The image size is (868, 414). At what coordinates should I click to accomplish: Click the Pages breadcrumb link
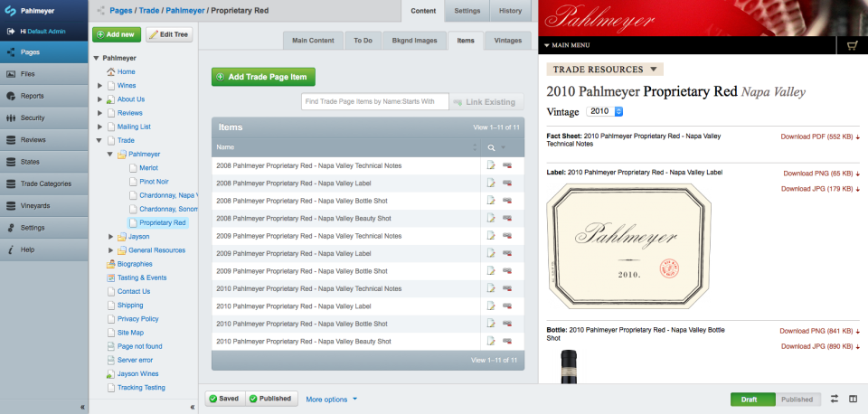pos(120,11)
